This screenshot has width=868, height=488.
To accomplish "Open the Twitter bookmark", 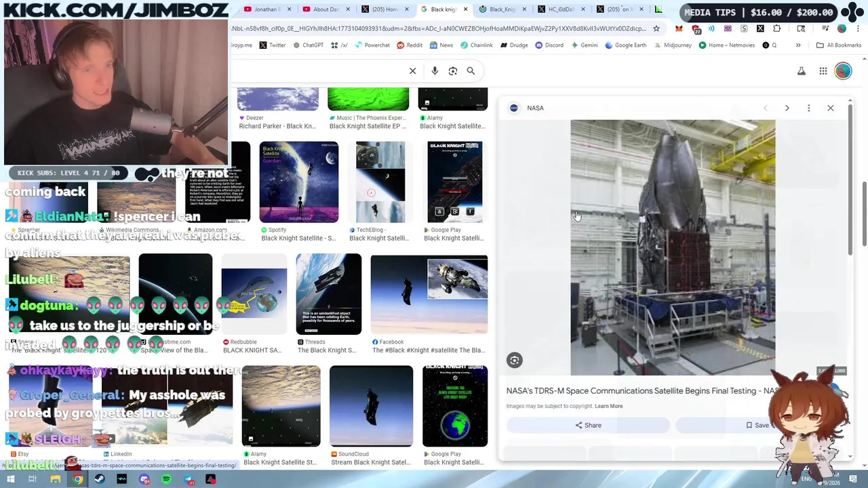I will [273, 45].
